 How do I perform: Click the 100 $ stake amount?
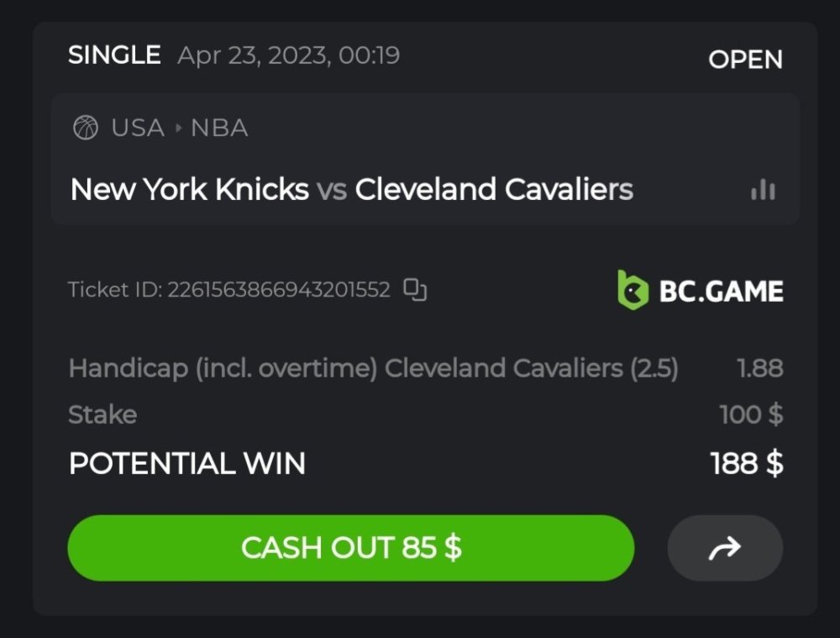[x=751, y=414]
